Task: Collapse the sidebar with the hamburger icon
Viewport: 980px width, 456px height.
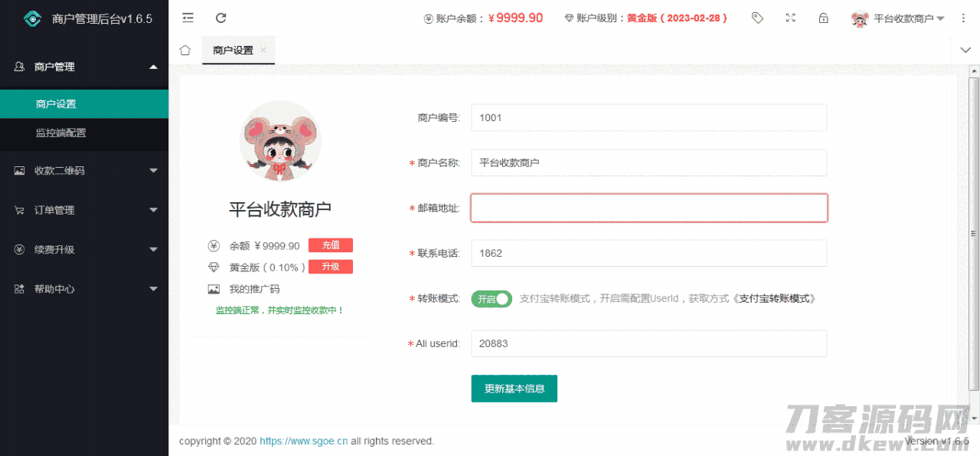Action: click(x=188, y=18)
